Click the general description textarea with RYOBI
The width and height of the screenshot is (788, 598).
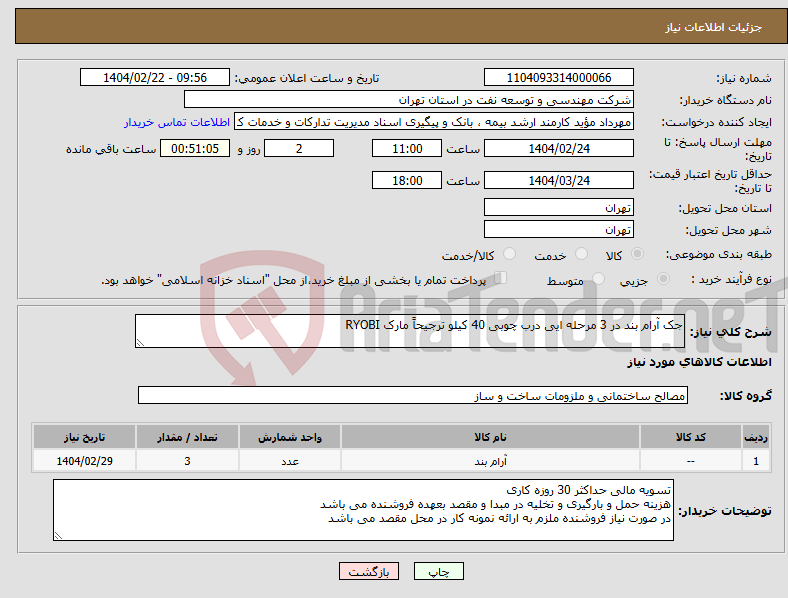tap(410, 331)
